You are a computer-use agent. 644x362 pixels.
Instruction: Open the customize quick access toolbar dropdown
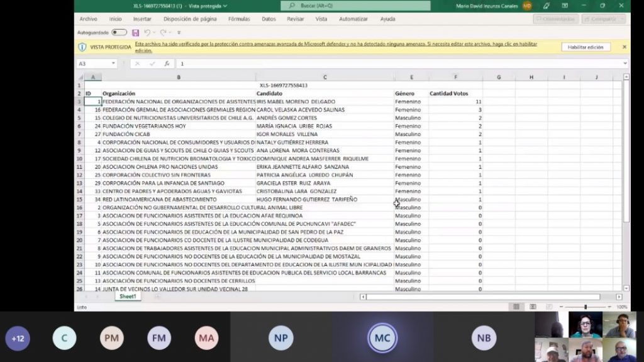[x=179, y=33]
